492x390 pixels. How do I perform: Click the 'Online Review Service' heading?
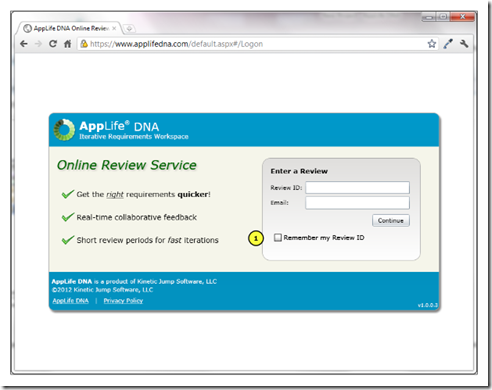tap(127, 165)
